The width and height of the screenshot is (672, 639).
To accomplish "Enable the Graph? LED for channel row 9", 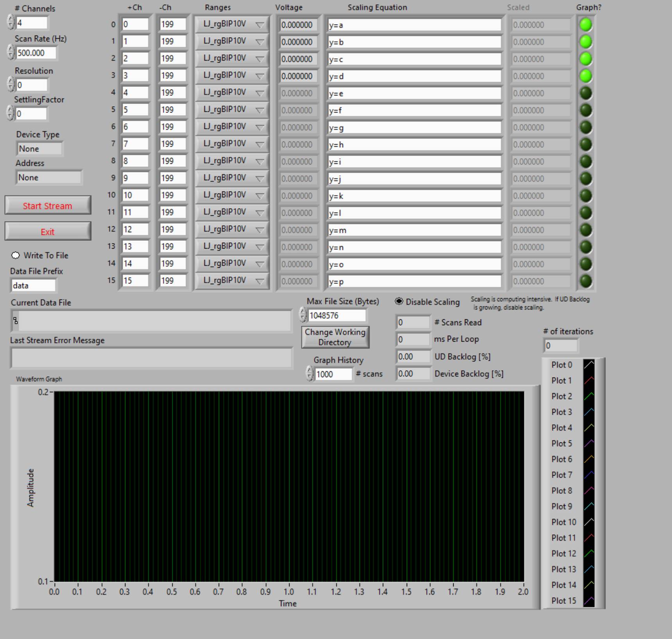I will [586, 179].
